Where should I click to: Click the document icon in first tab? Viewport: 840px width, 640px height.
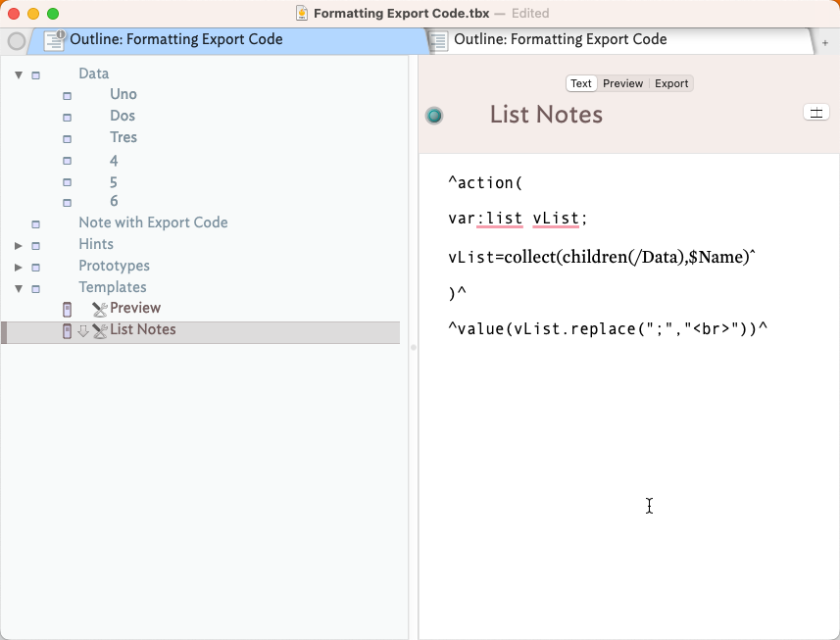55,40
